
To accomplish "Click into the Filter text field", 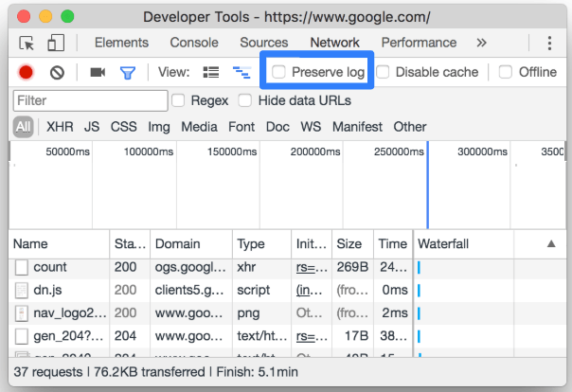I will click(91, 100).
